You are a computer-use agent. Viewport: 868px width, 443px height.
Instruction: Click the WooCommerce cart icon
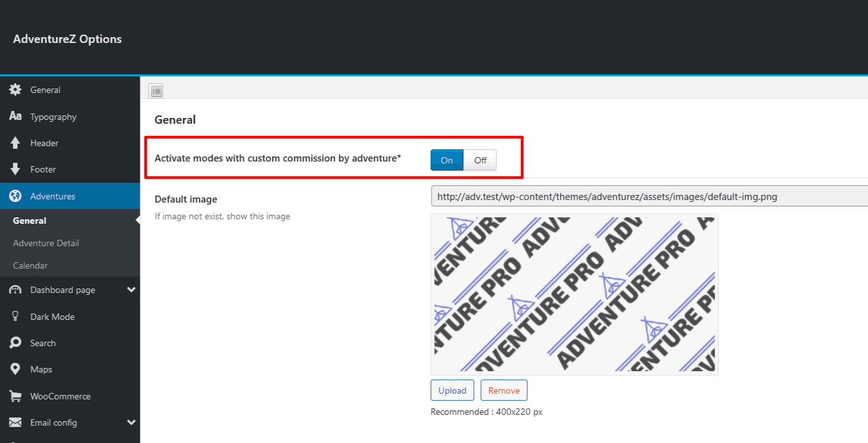(x=15, y=396)
